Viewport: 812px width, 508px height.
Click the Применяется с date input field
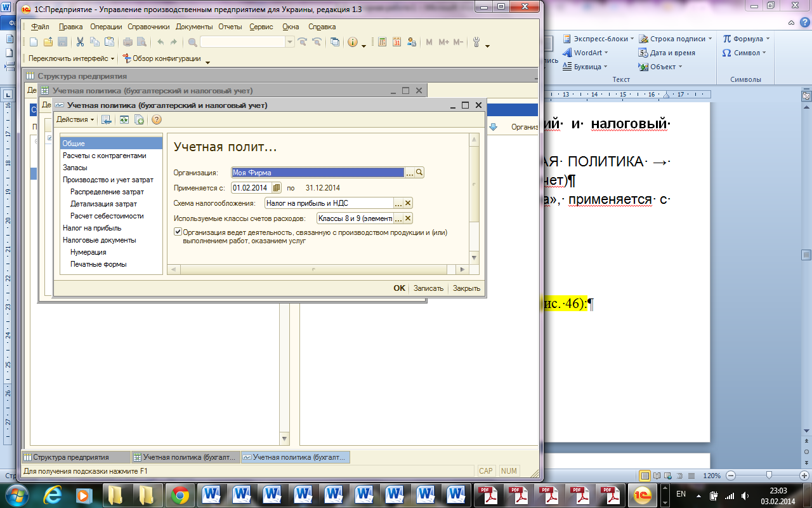pos(251,187)
